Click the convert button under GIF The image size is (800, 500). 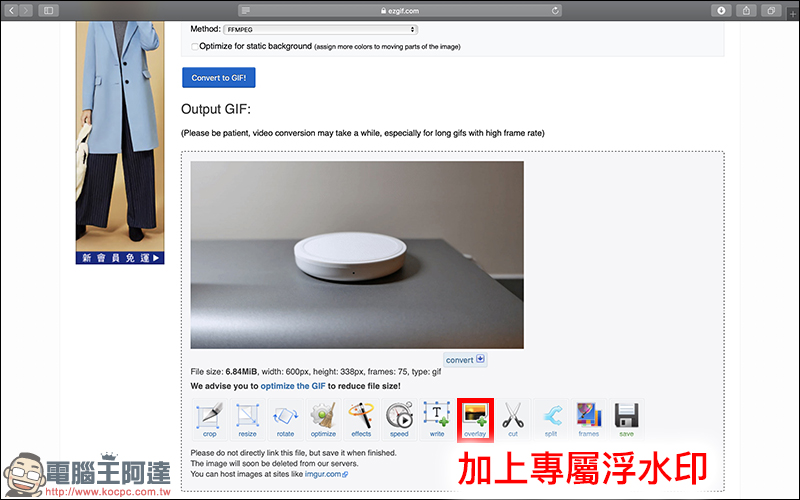465,359
